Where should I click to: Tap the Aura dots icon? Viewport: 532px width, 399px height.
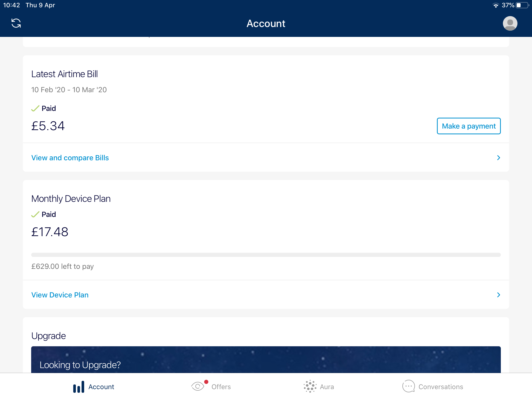310,386
